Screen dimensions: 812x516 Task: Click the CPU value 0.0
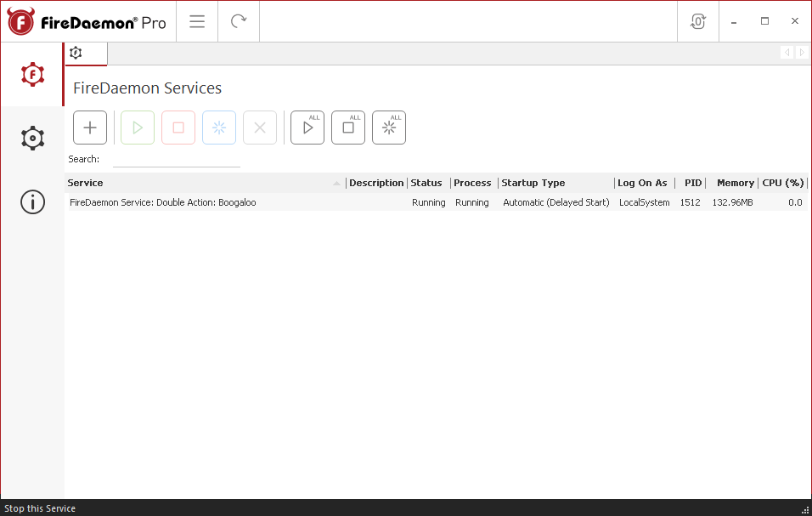point(795,202)
